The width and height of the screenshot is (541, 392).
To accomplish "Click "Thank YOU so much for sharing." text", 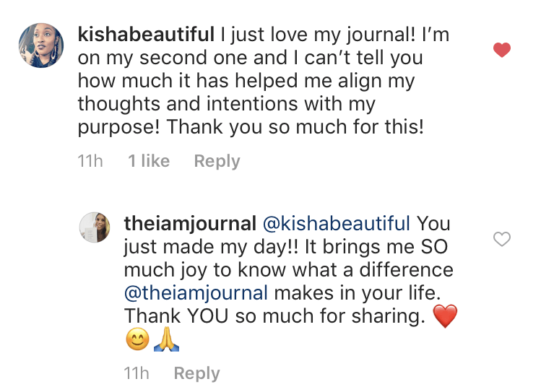I will [273, 316].
